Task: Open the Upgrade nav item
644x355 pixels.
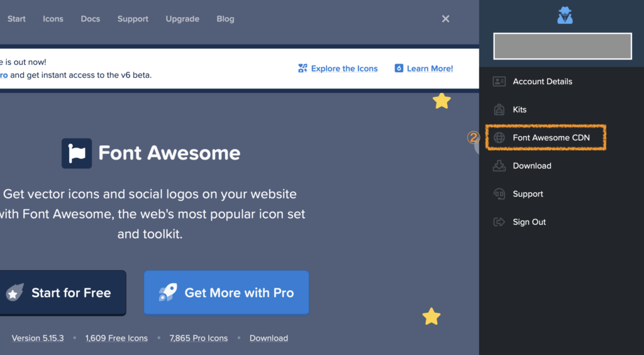Action: pos(182,19)
